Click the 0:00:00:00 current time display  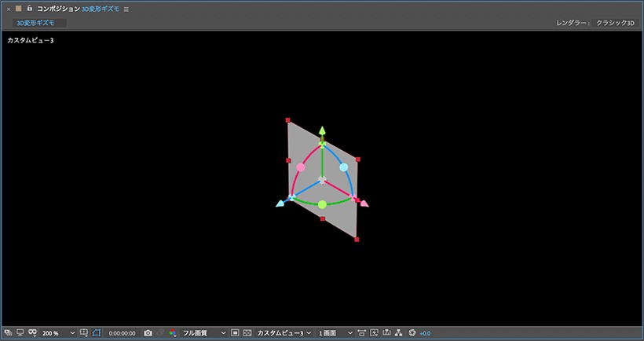click(122, 333)
